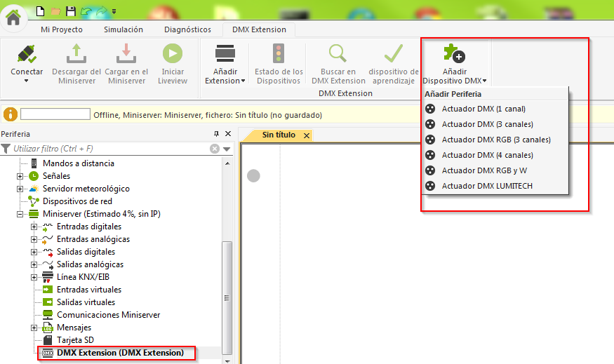The image size is (614, 364).
Task: Click Cargar en el Miniserver icon
Action: pos(126,55)
